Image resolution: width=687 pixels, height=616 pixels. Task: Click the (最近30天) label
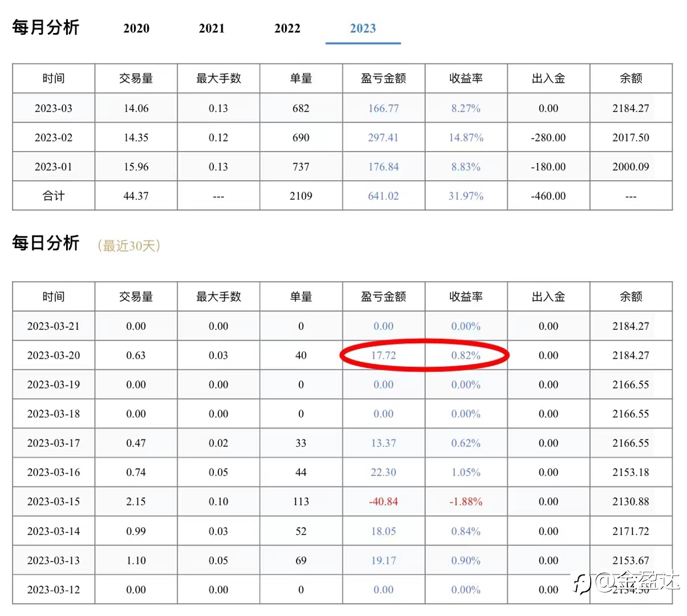tap(129, 246)
